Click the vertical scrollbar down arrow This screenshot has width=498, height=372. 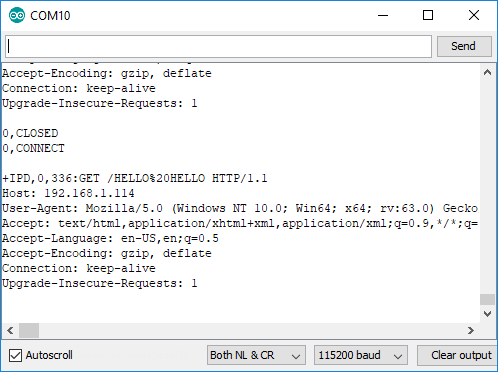(x=487, y=314)
